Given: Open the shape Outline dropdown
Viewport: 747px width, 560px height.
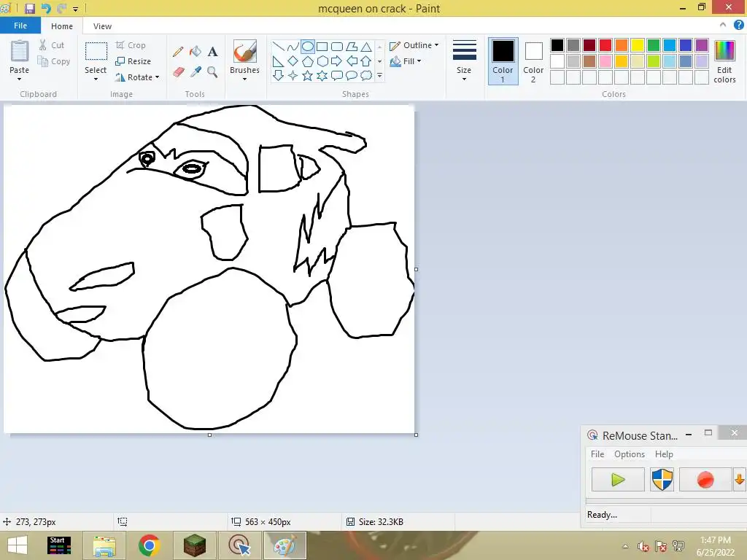Looking at the screenshot, I should tap(414, 45).
